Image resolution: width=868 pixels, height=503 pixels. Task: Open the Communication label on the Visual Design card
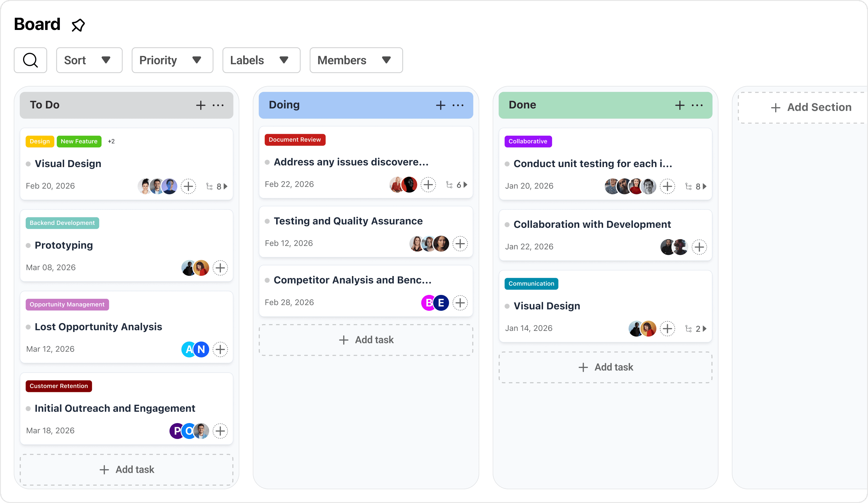(x=531, y=284)
